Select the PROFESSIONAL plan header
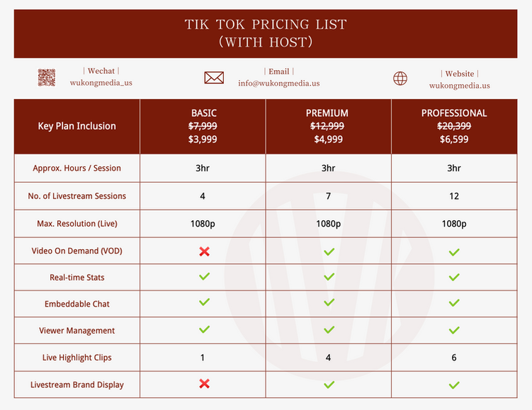532x410 pixels. [454, 113]
